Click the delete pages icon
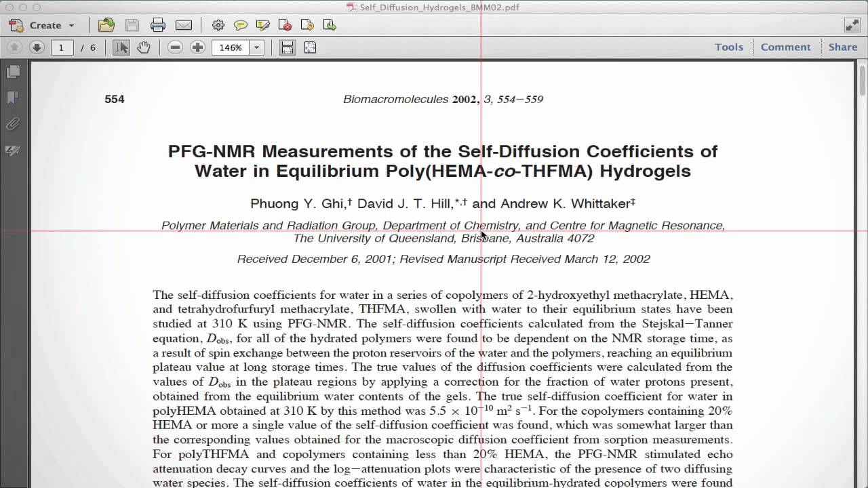 tap(285, 25)
